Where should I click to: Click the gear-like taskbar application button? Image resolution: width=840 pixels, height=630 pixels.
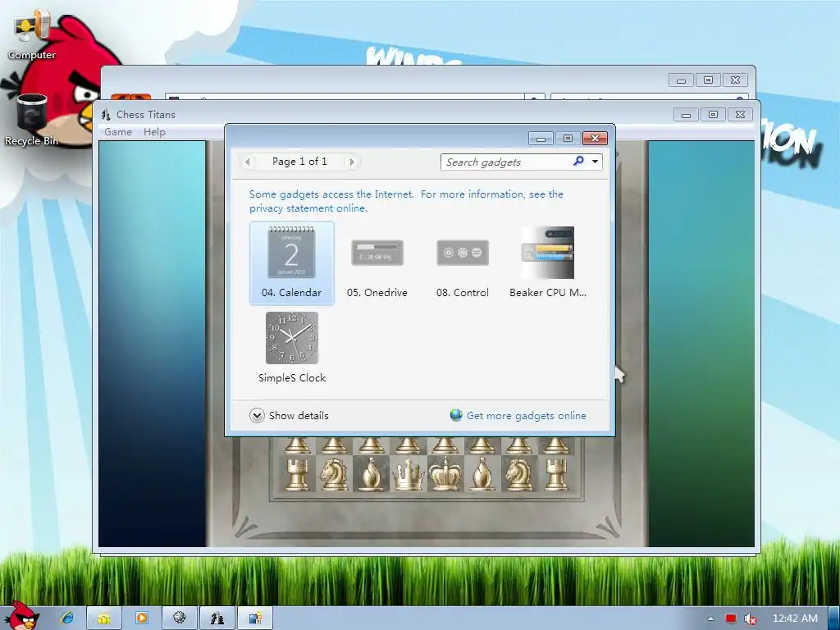point(180,619)
